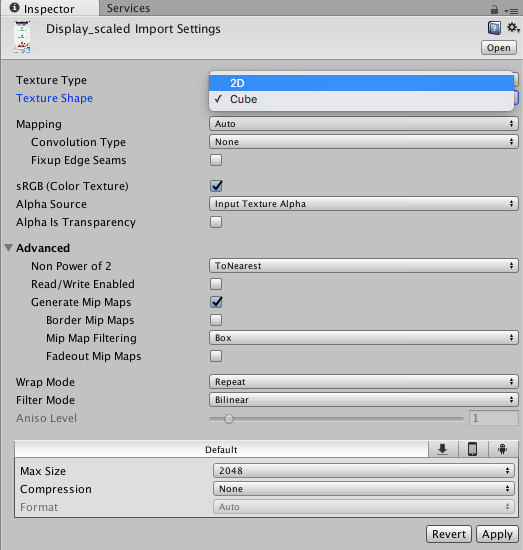The height and width of the screenshot is (550, 523).
Task: Open the help reference book icon
Action: pyautogui.click(x=494, y=28)
